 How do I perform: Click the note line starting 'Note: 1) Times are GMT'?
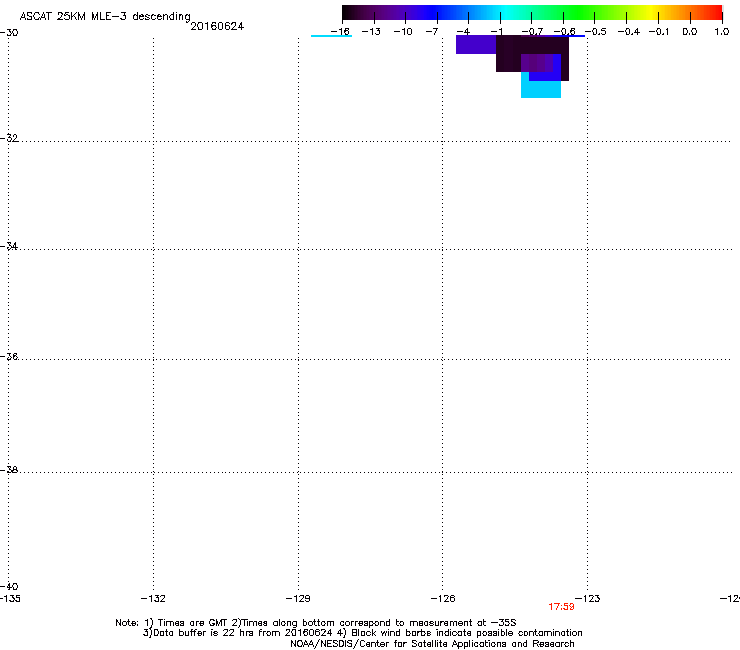pos(316,623)
